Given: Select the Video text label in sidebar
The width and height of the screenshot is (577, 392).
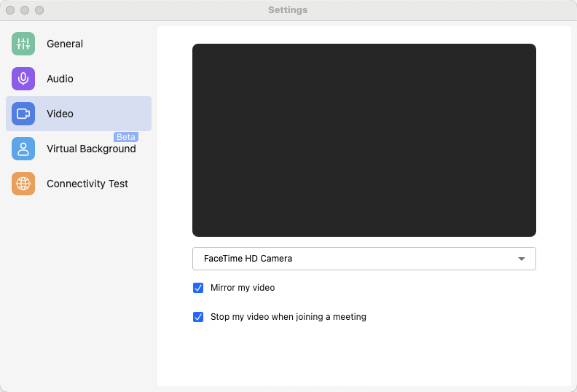Looking at the screenshot, I should coord(60,114).
